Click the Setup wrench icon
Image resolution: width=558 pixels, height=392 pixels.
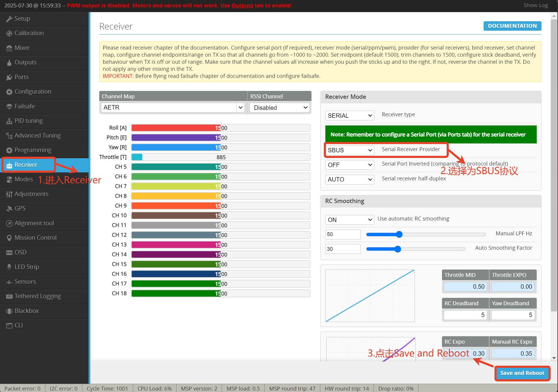[x=9, y=19]
